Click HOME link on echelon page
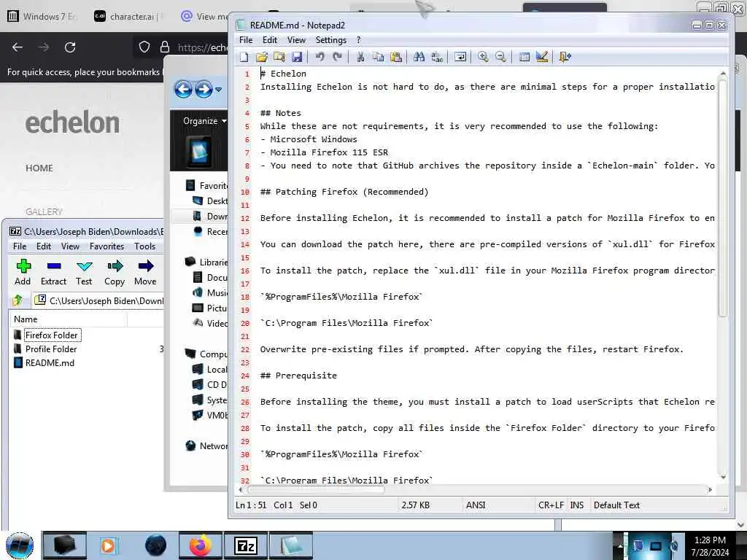Screen dimensions: 747x560 39,168
